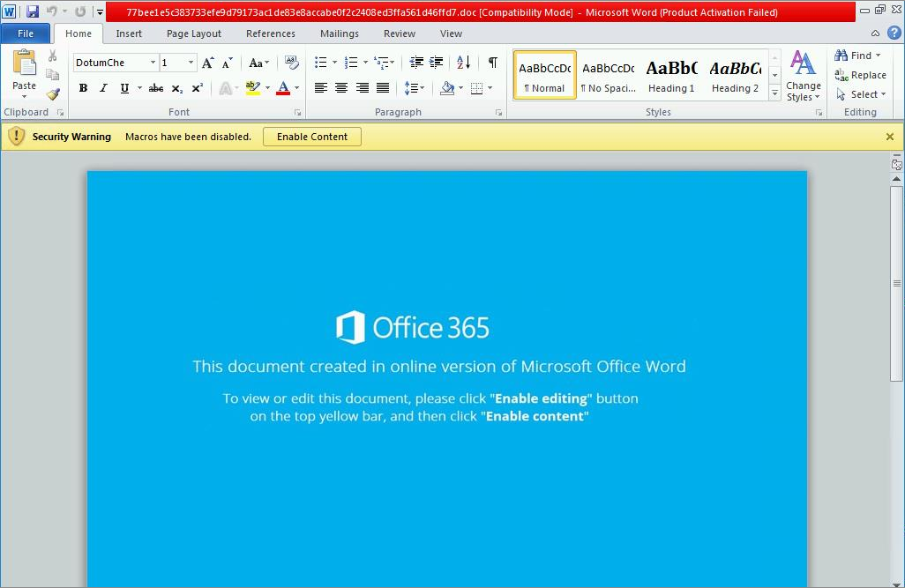Enable justified text alignment
Screen dimensions: 905x588
point(383,87)
